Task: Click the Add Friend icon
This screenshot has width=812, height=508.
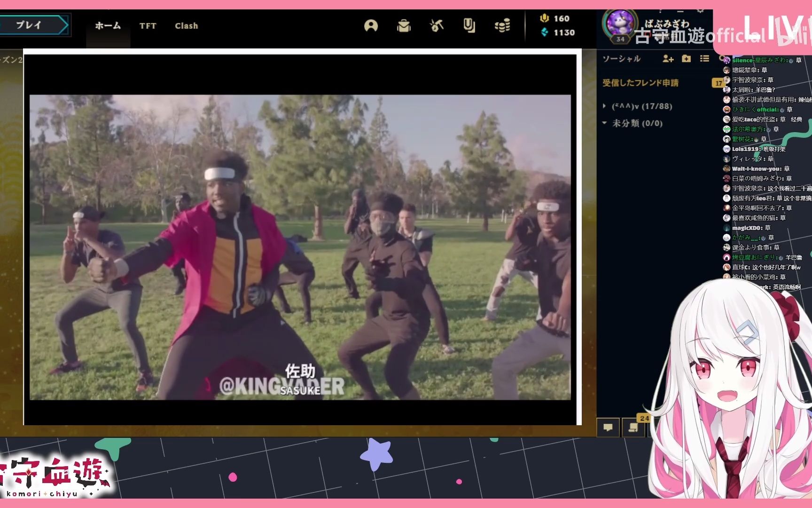Action: pos(668,59)
